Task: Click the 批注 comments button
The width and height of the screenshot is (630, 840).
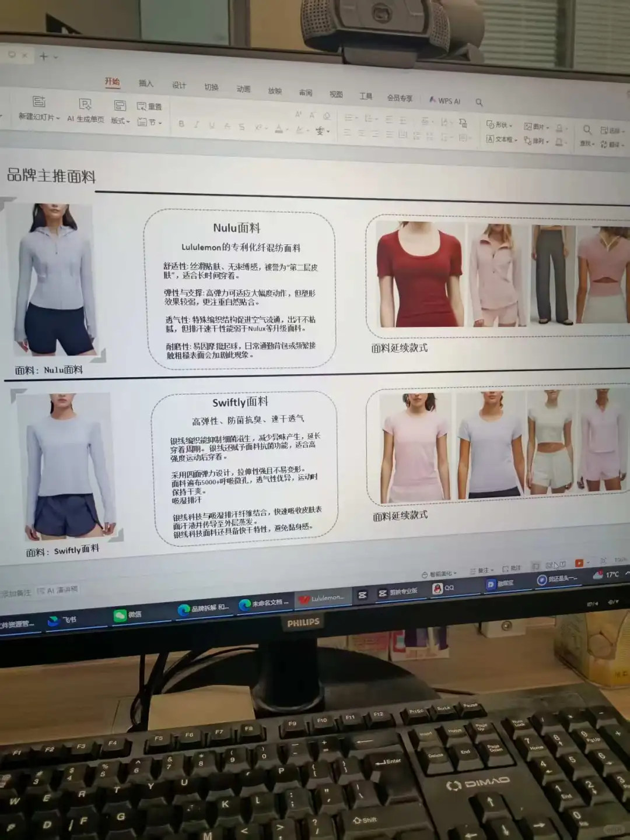Action: tap(512, 568)
